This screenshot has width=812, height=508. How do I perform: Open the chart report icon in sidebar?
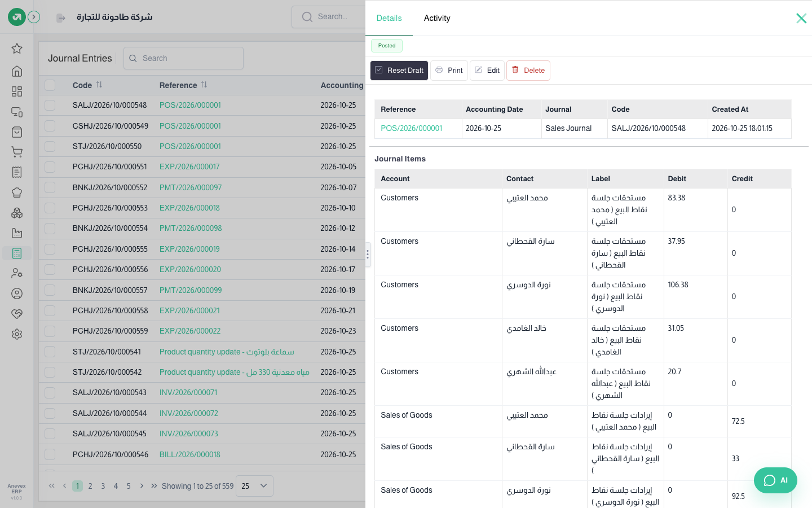(17, 233)
